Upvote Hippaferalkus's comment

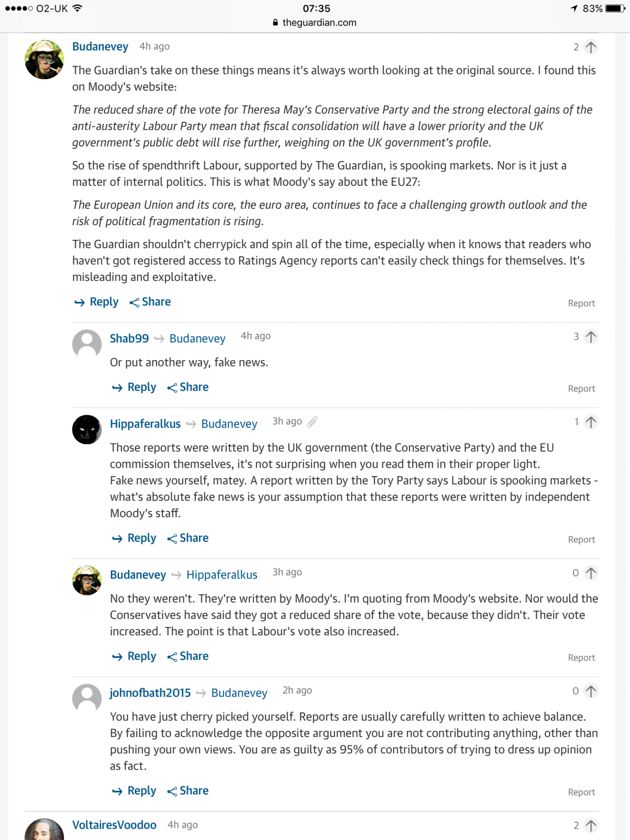591,422
